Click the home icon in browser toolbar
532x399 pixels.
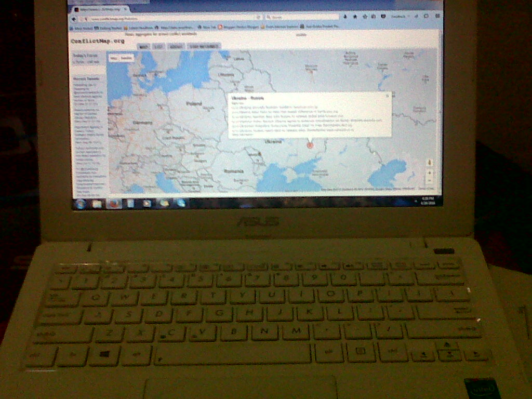[x=355, y=16]
